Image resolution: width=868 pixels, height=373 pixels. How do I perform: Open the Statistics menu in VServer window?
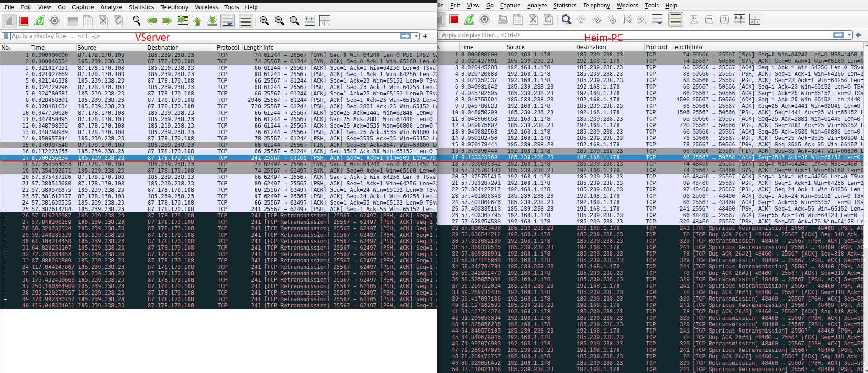tap(141, 7)
